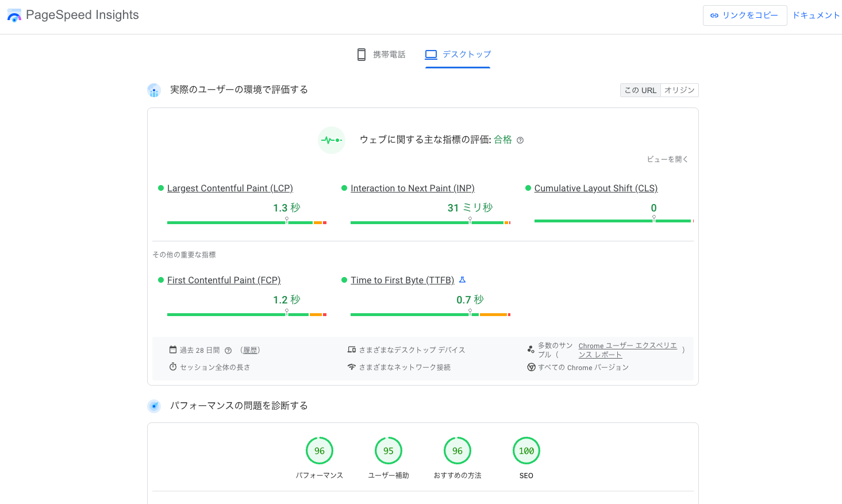The height and width of the screenshot is (504, 842).
Task: Click the help icon next to 合格
Action: coord(520,140)
